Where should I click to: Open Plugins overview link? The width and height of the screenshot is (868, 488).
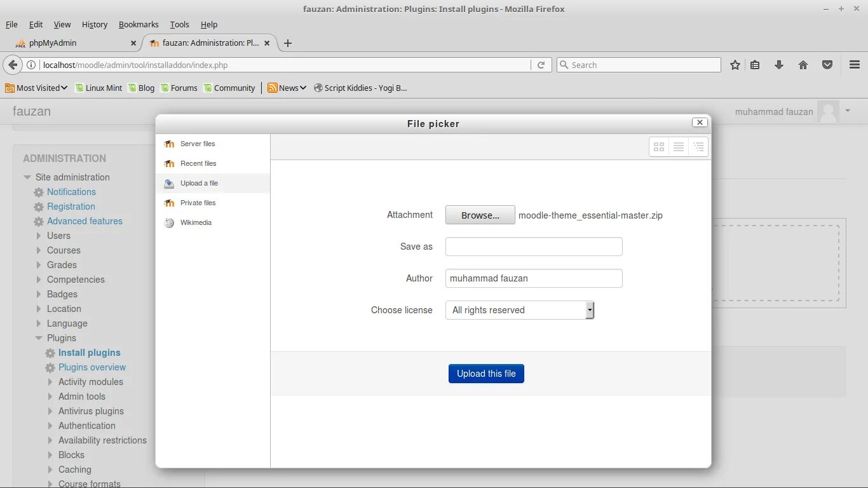[x=92, y=367]
